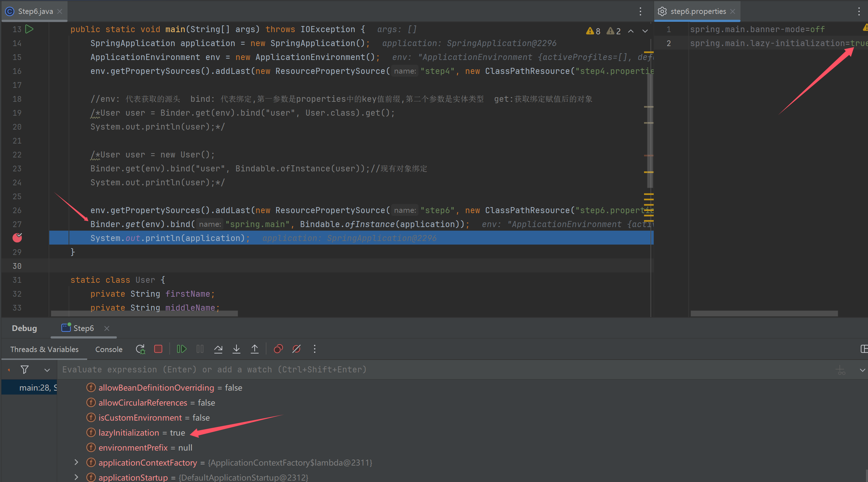Viewport: 868px width, 482px height.
Task: Filter the thread frames list
Action: pos(25,370)
